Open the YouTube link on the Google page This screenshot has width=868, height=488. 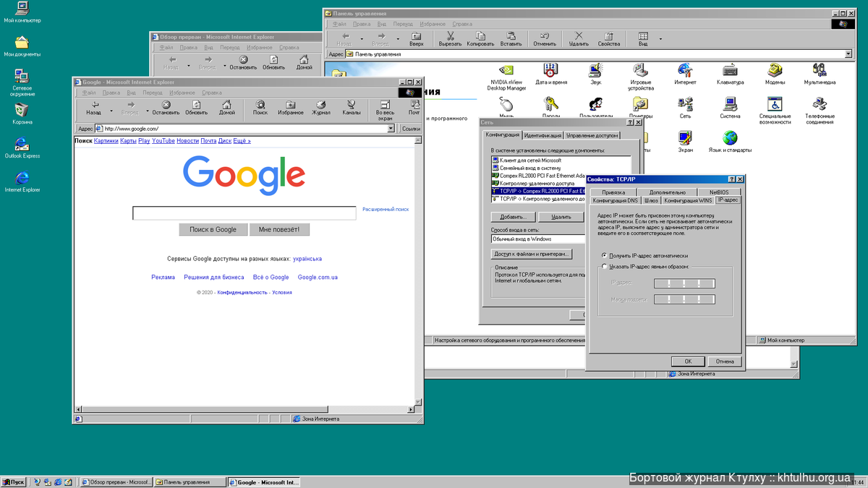pyautogui.click(x=163, y=141)
